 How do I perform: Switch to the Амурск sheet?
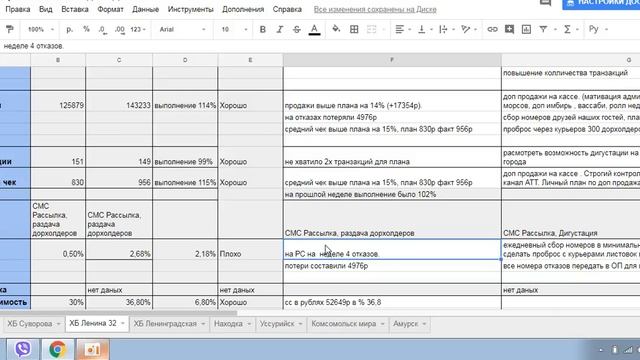405,324
